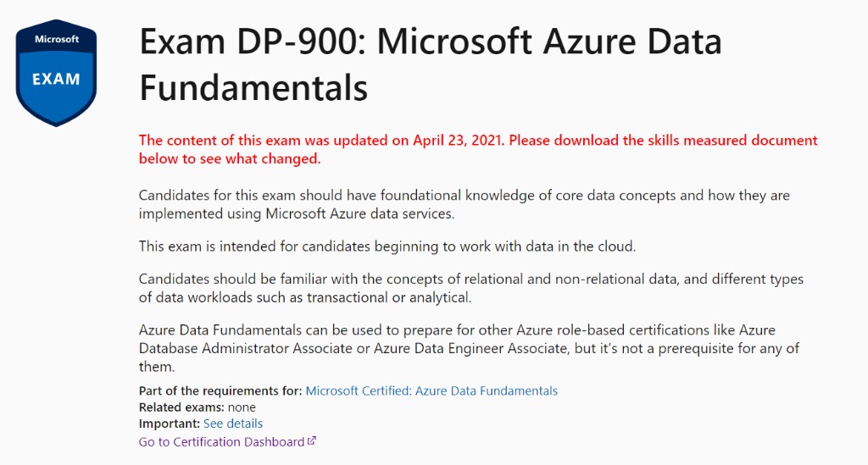Open the See details link

(x=233, y=423)
